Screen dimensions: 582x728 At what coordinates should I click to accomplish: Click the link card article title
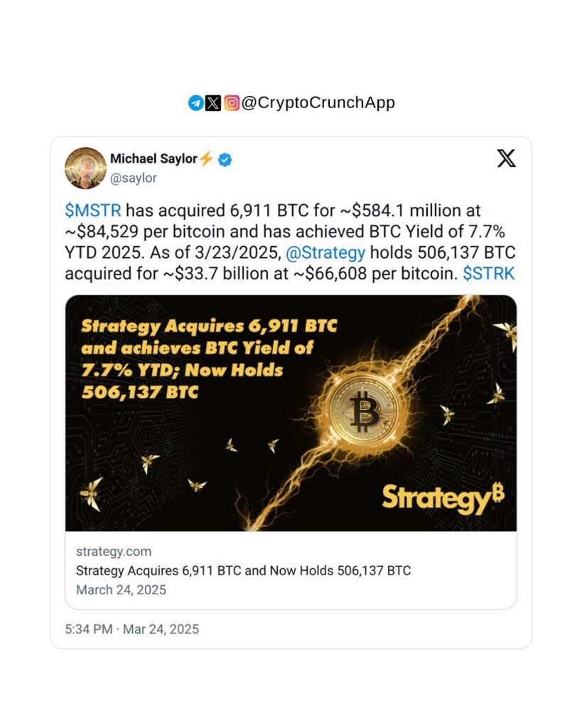click(242, 570)
